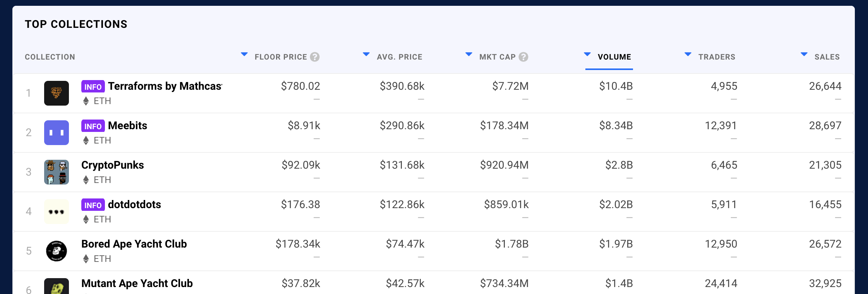Select the AVG. PRICE column header
Image resolution: width=868 pixels, height=294 pixels.
pos(400,57)
